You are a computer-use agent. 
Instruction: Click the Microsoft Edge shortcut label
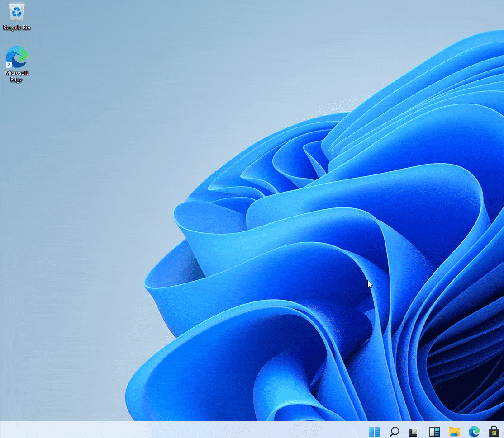(16, 76)
